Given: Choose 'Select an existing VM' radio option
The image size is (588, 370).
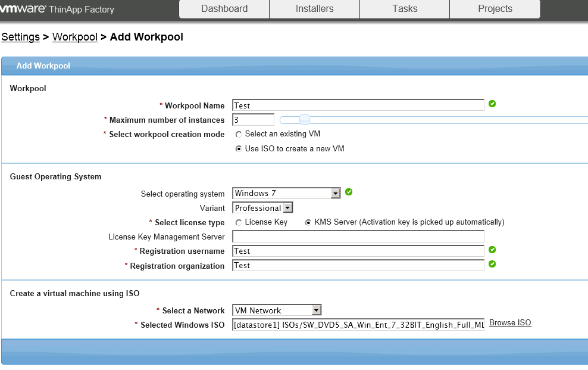Looking at the screenshot, I should tap(239, 134).
